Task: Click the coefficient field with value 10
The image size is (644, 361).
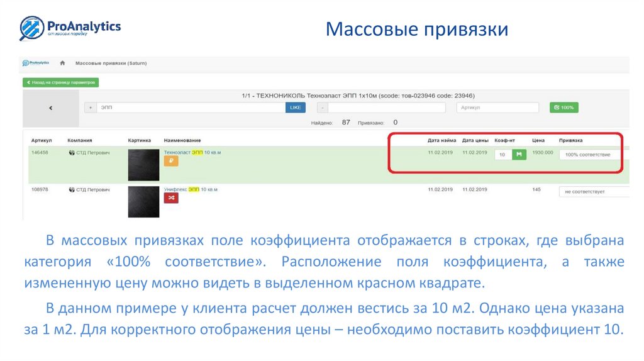Action: (x=503, y=155)
